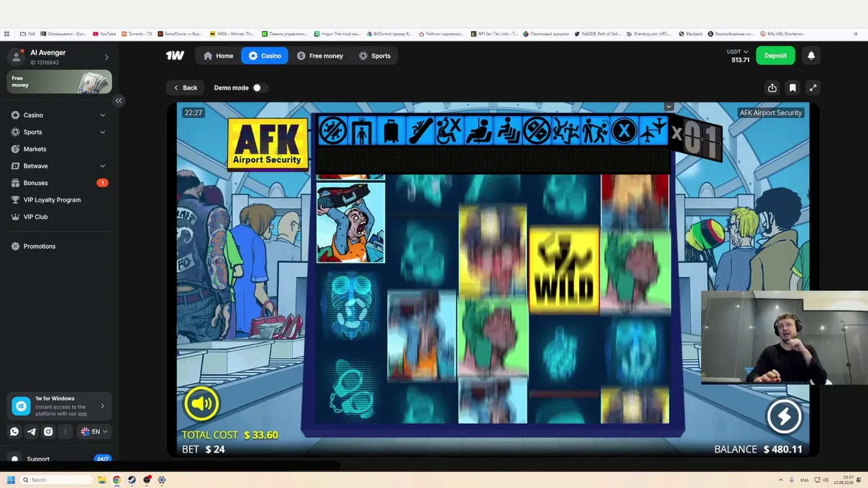Open the YouTube bookmark
This screenshot has height=488, width=868.
tap(104, 34)
